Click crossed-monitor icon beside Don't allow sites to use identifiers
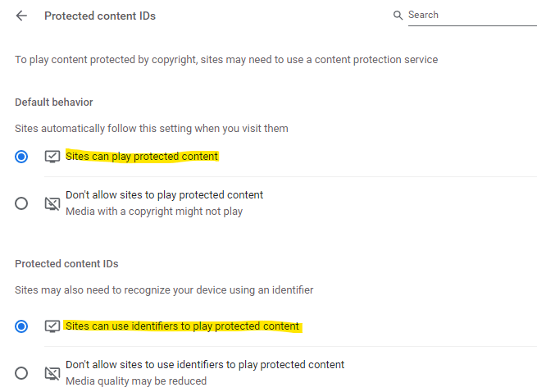 click(x=52, y=373)
